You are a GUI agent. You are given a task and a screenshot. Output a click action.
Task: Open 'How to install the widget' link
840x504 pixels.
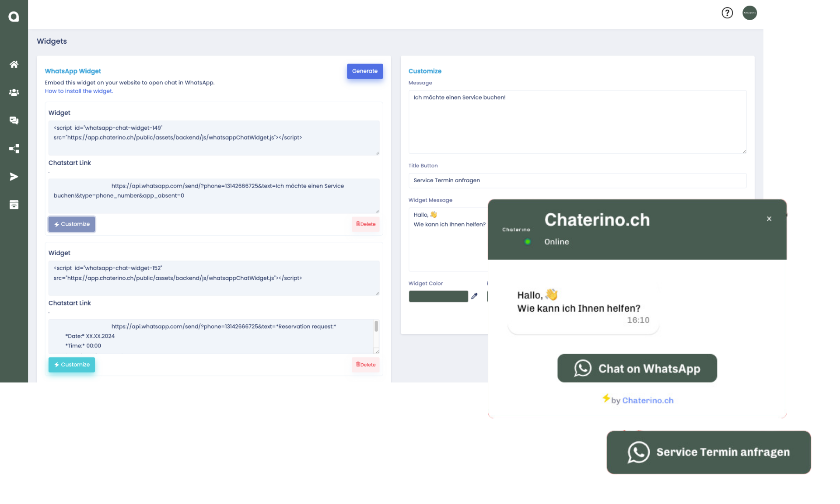[79, 91]
